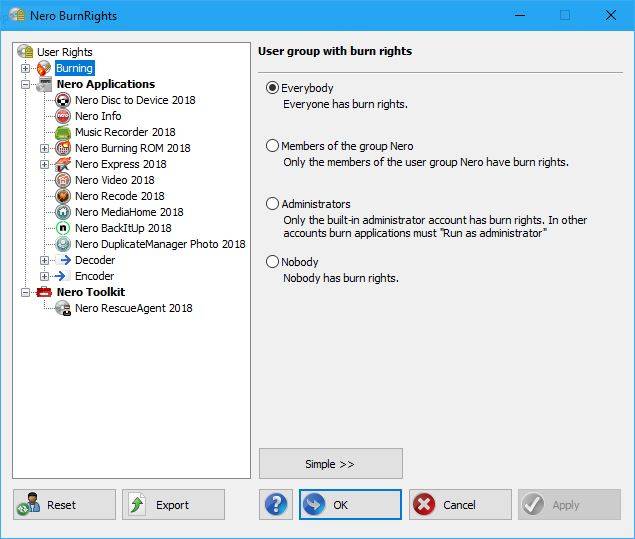The height and width of the screenshot is (539, 635).
Task: Click the Apply button
Action: tap(569, 505)
